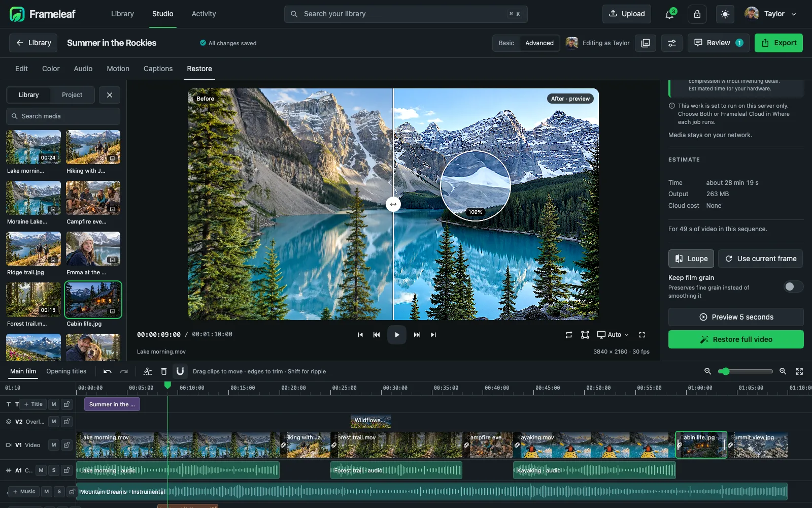Zoom out the timeline

(707, 371)
